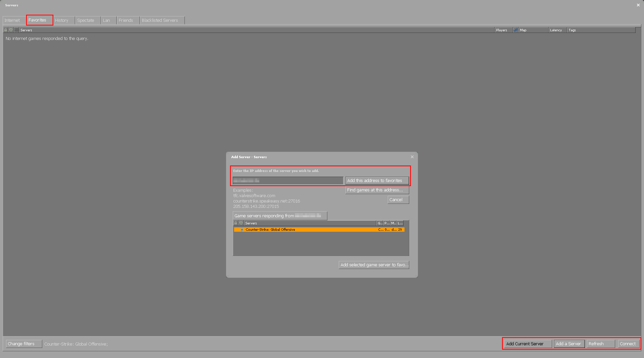This screenshot has height=358, width=644.
Task: Open the Favorites tab
Action: (39, 20)
